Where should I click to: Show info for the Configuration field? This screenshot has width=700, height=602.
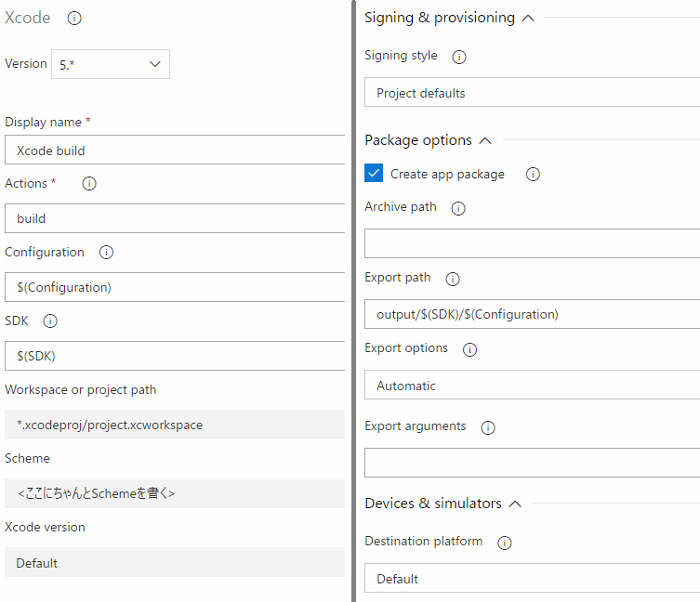tap(106, 252)
